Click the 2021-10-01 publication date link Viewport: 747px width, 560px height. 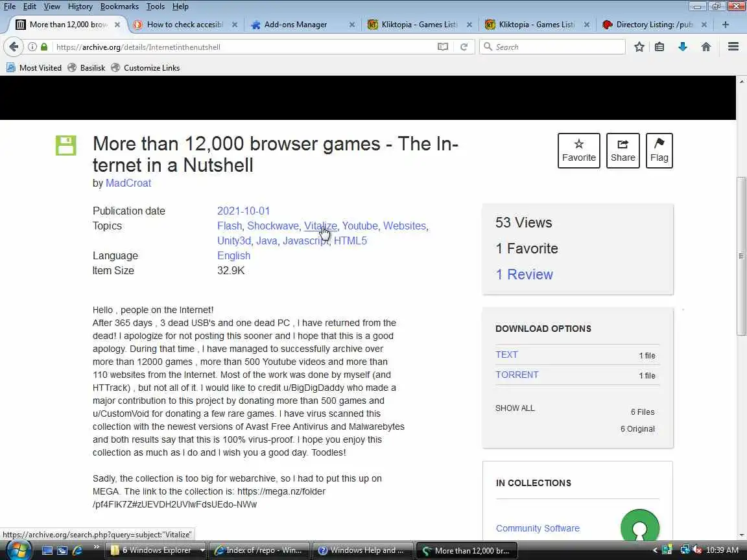[x=243, y=211]
